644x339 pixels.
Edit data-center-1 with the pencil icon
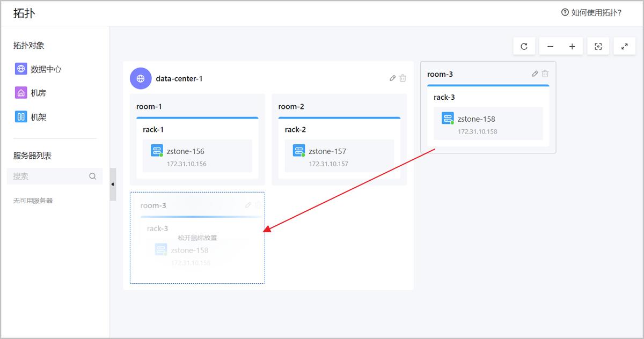coord(393,78)
